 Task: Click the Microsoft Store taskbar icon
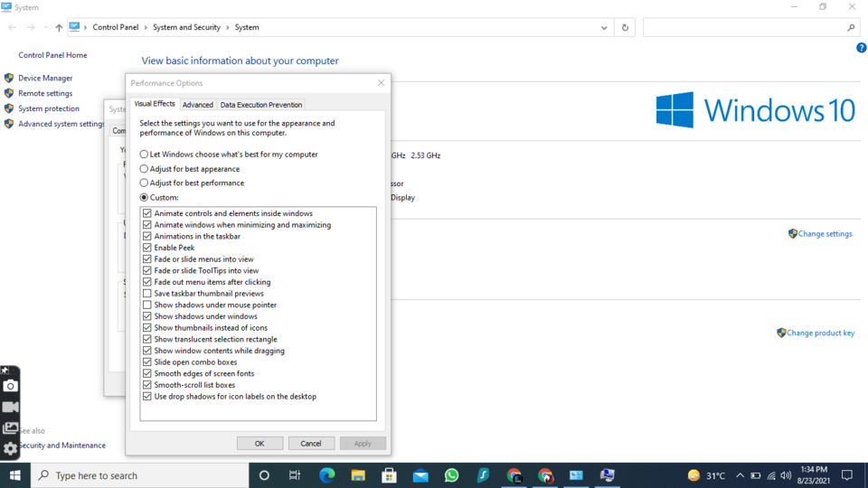tap(389, 475)
